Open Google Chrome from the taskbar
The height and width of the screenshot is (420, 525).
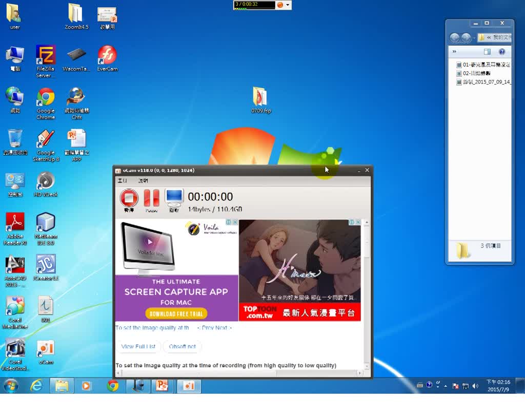tap(112, 386)
